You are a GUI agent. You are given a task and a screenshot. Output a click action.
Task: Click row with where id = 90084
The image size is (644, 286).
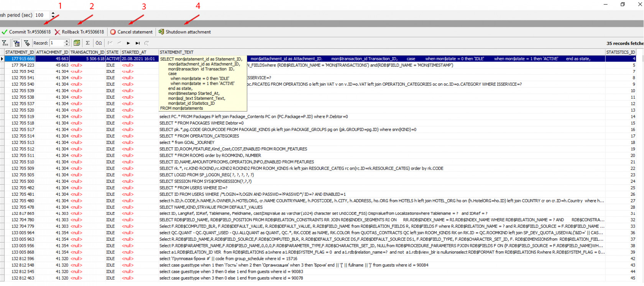(x=294, y=265)
